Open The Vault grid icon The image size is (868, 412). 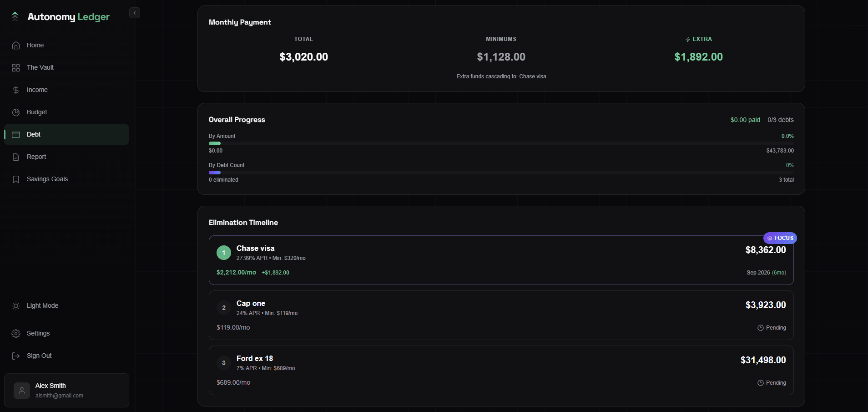16,68
